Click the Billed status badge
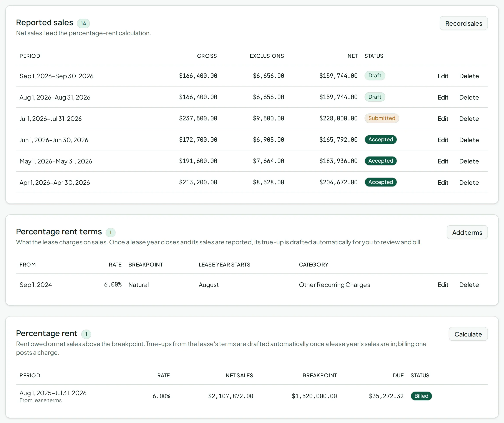504x423 pixels. click(x=421, y=396)
